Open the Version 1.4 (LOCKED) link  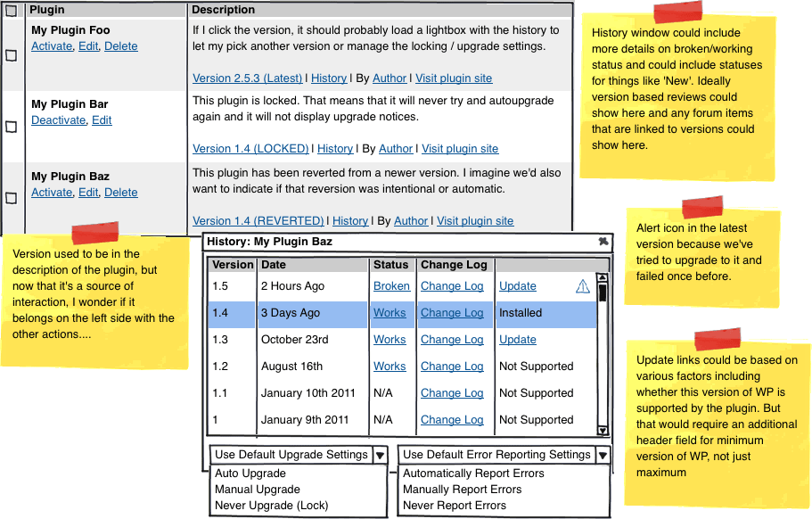250,149
